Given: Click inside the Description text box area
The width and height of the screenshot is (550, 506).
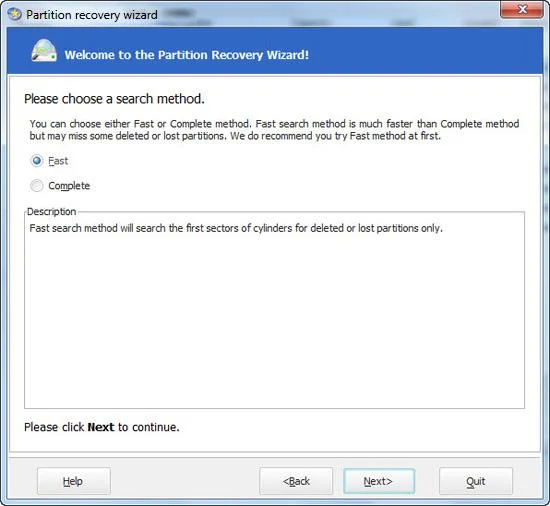Looking at the screenshot, I should point(274,316).
